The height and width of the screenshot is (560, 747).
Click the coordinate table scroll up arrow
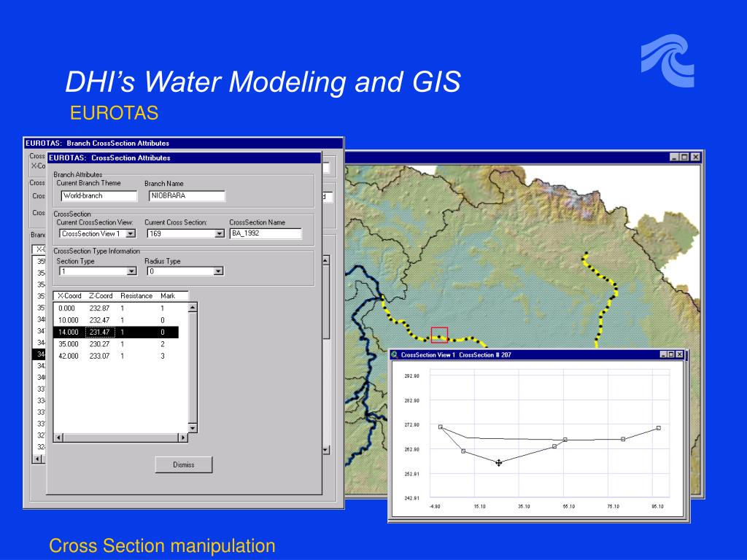pos(193,308)
